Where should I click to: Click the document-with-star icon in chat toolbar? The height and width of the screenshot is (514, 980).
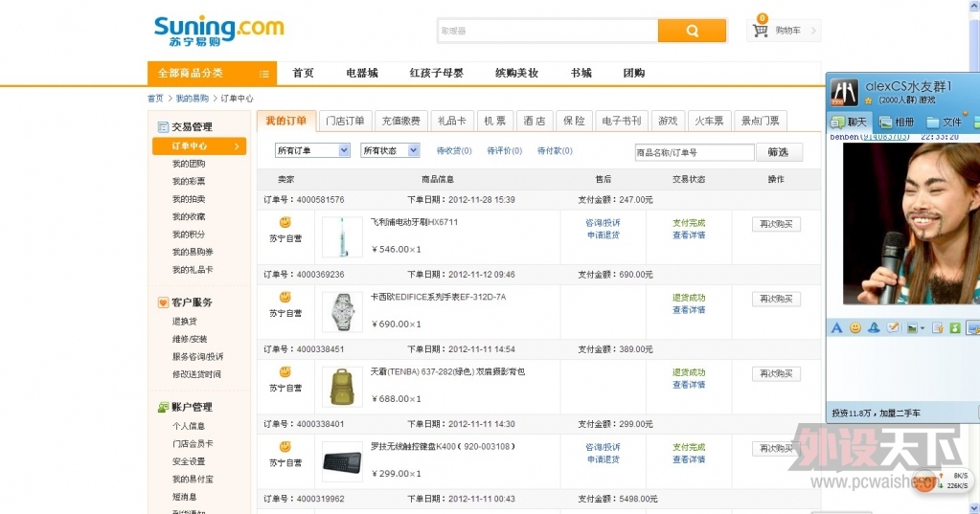click(x=937, y=328)
